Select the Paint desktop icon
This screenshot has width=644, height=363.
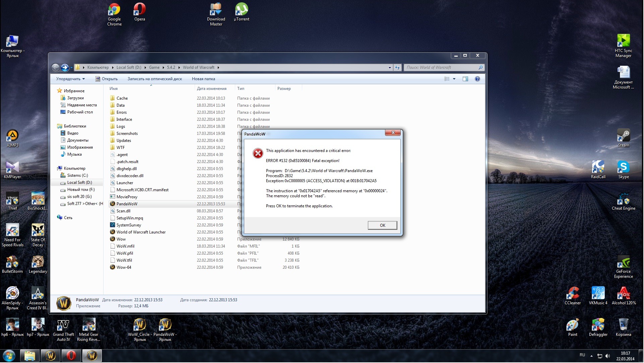[x=573, y=327]
